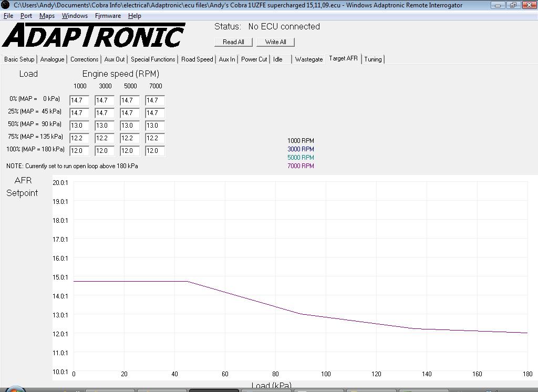Image resolution: width=538 pixels, height=392 pixels.
Task: Click the Engine speed (RPM) heading
Action: pyautogui.click(x=121, y=74)
